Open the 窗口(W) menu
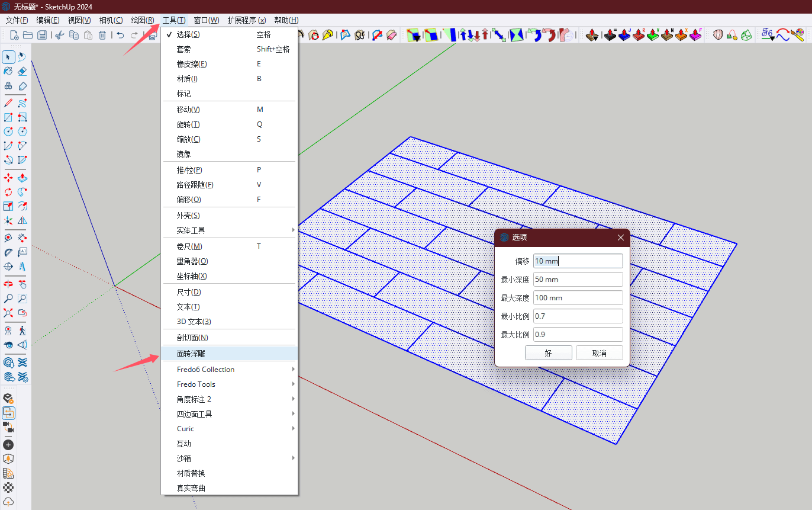 [206, 20]
